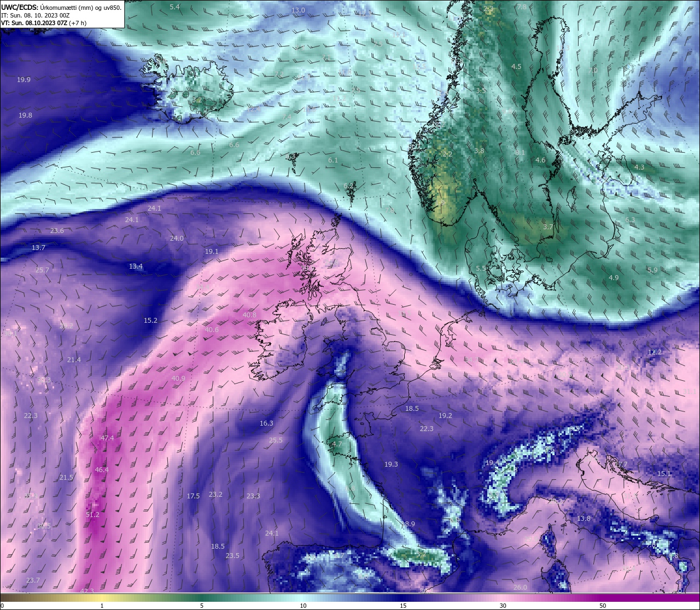Click the value 3.7 over southern Sweden
This screenshot has width=700, height=610.
pyautogui.click(x=548, y=226)
